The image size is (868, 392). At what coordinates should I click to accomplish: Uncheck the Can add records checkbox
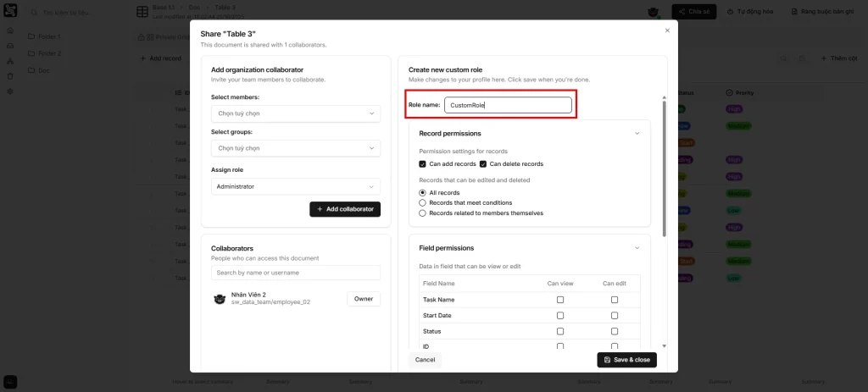[423, 163]
